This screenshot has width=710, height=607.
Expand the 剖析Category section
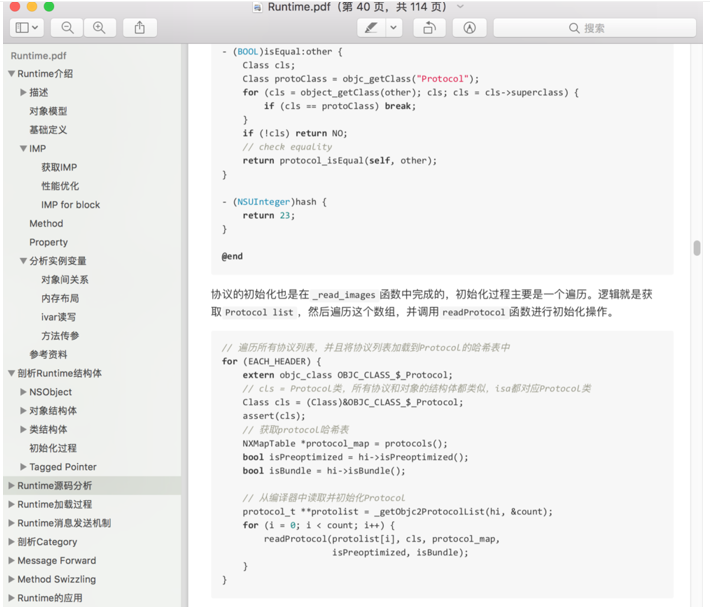pos(12,542)
